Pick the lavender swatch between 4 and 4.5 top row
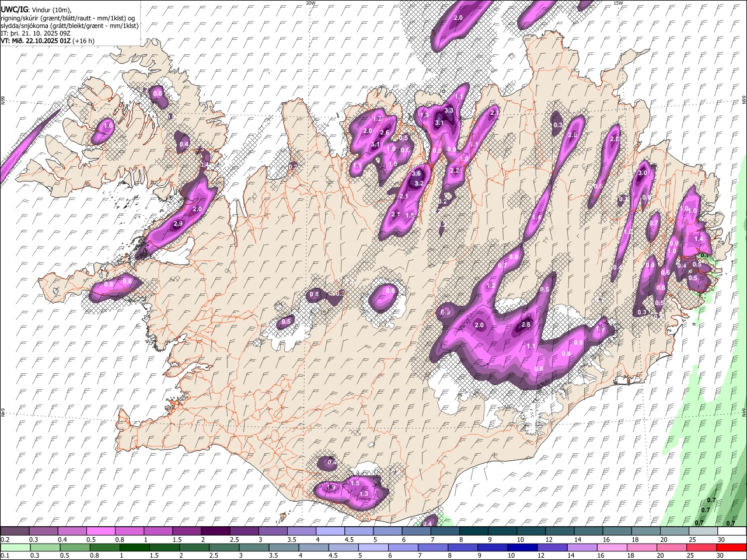The width and height of the screenshot is (747, 560). 329,531
